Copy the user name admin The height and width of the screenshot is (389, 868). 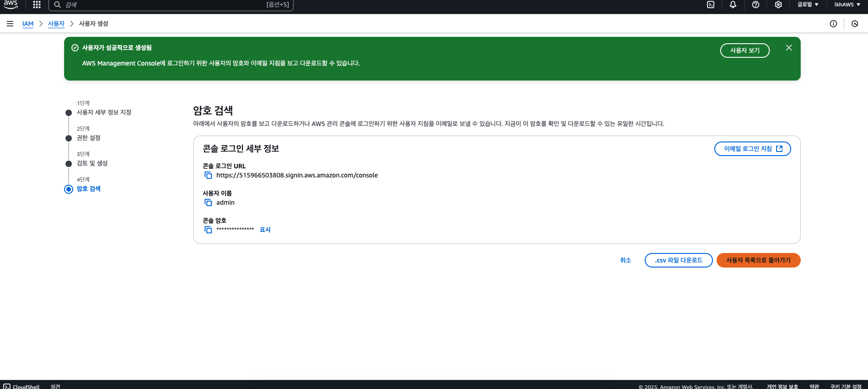pos(208,202)
